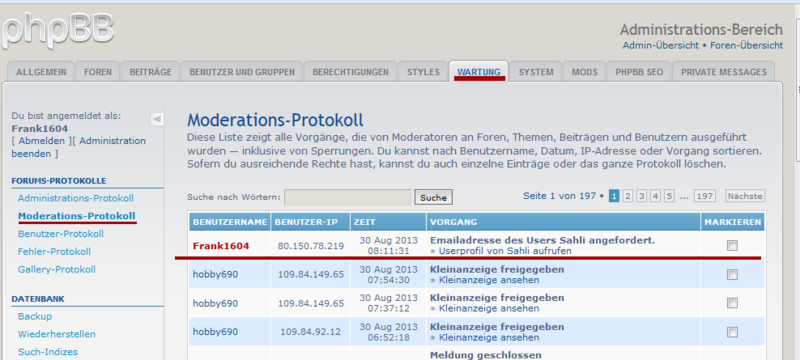Click the Frank1604 logged-in username in sidebar
The width and height of the screenshot is (800, 360).
(x=40, y=128)
